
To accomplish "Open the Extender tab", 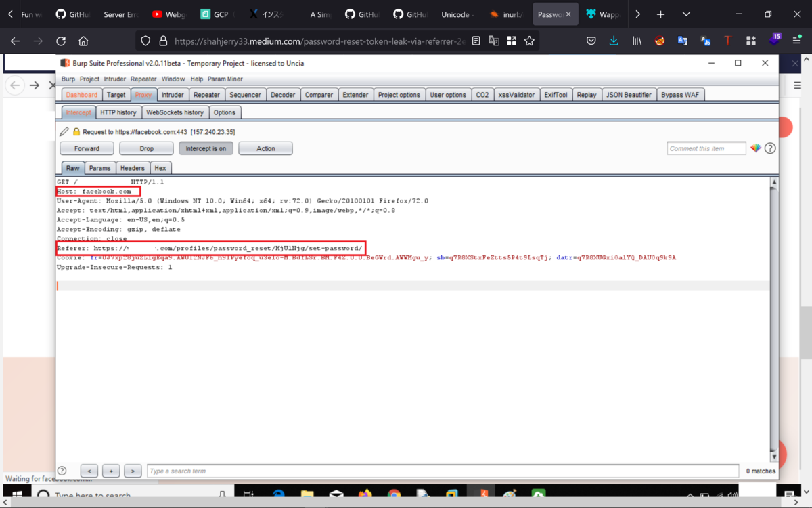I will [355, 95].
